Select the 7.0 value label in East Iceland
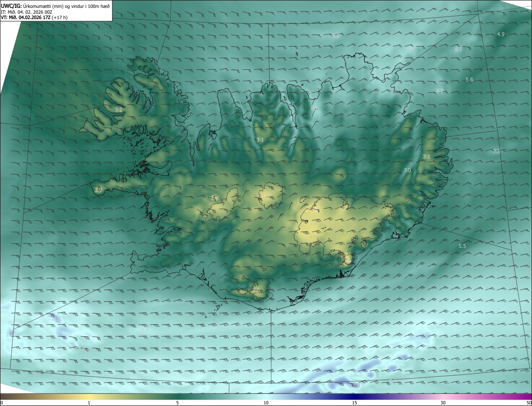Viewport: 532px width, 406px height. pyautogui.click(x=407, y=170)
